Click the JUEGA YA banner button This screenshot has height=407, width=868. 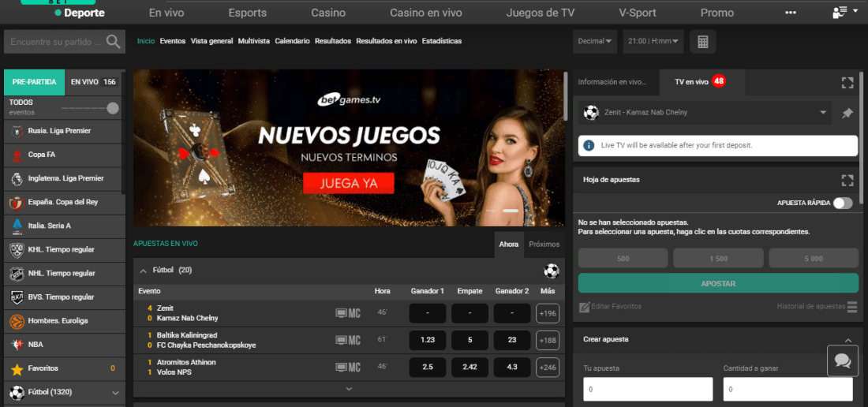point(348,183)
